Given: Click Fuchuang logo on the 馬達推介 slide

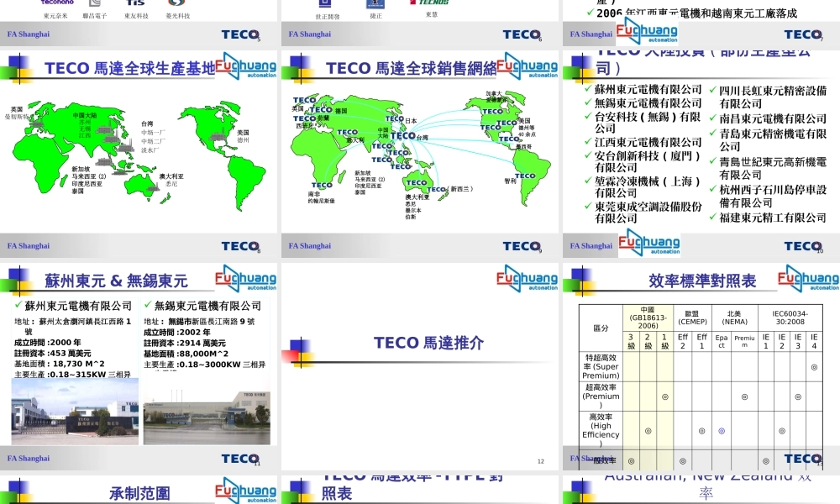Looking at the screenshot, I should click(528, 279).
